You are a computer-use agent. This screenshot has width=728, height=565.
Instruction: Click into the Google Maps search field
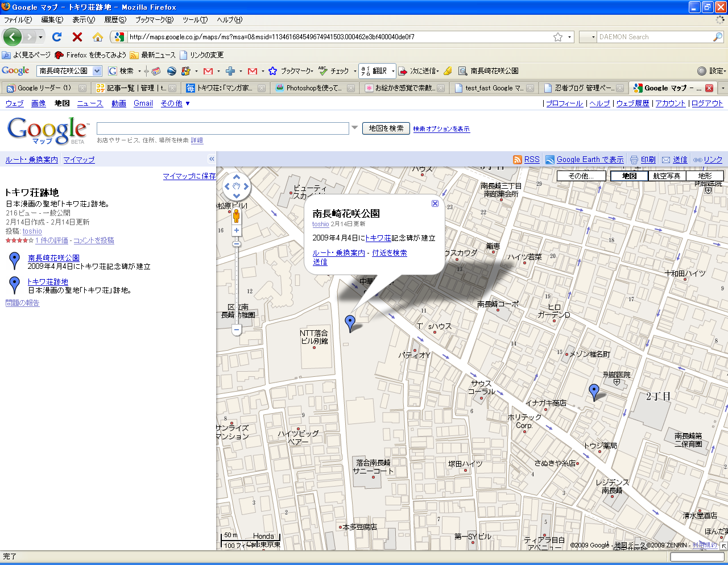(223, 128)
